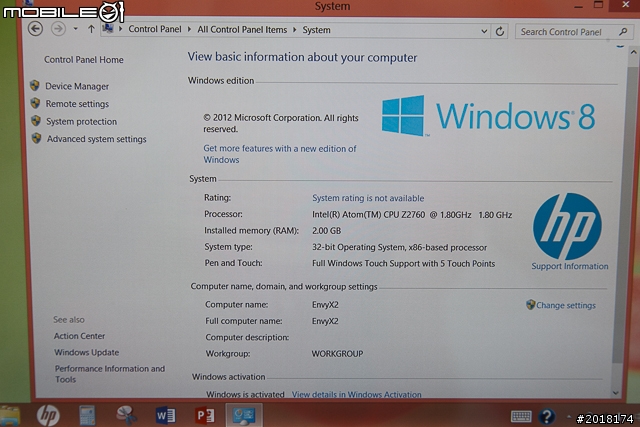The height and width of the screenshot is (427, 640).
Task: Click the WORKGROUP value
Action: (x=337, y=354)
